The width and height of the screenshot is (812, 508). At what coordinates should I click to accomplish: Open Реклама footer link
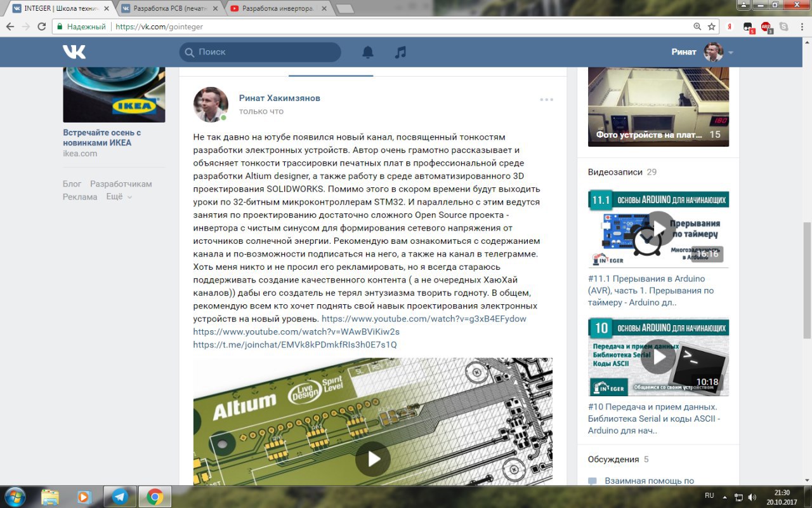(x=80, y=197)
